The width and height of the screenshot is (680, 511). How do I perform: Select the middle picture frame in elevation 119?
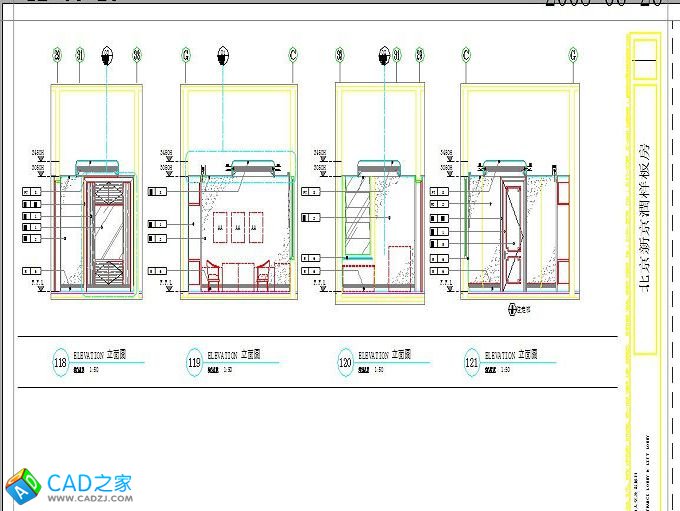tap(237, 227)
